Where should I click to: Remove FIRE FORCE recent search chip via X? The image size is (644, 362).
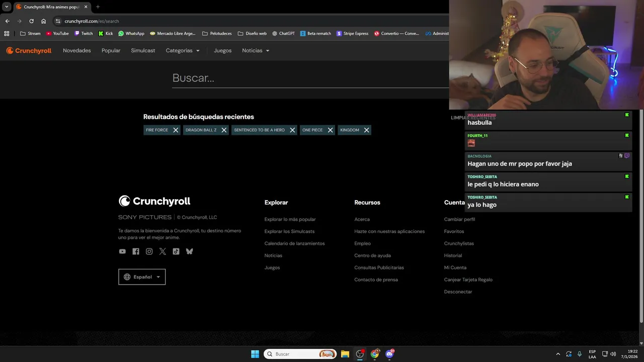(176, 130)
